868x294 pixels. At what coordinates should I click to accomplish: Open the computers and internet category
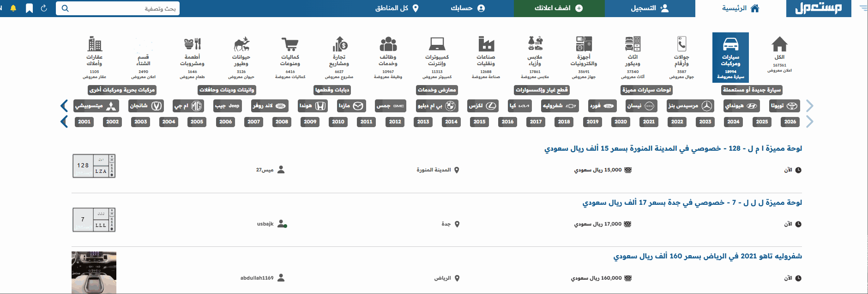437,44
